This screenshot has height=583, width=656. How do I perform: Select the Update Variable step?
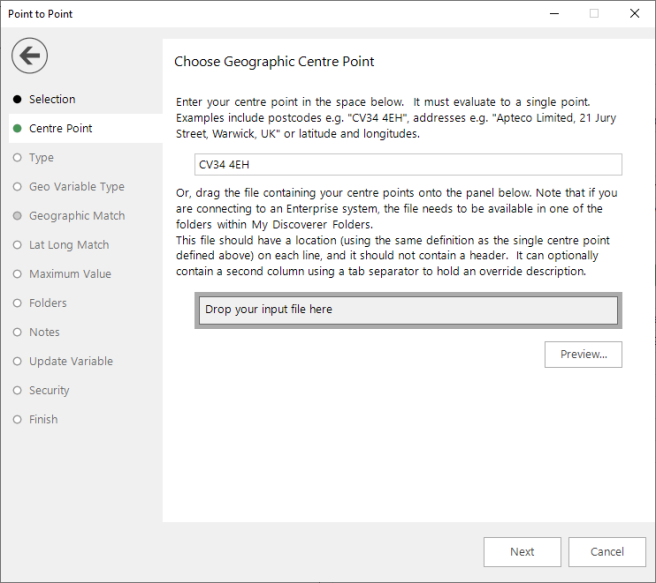pyautogui.click(x=71, y=361)
